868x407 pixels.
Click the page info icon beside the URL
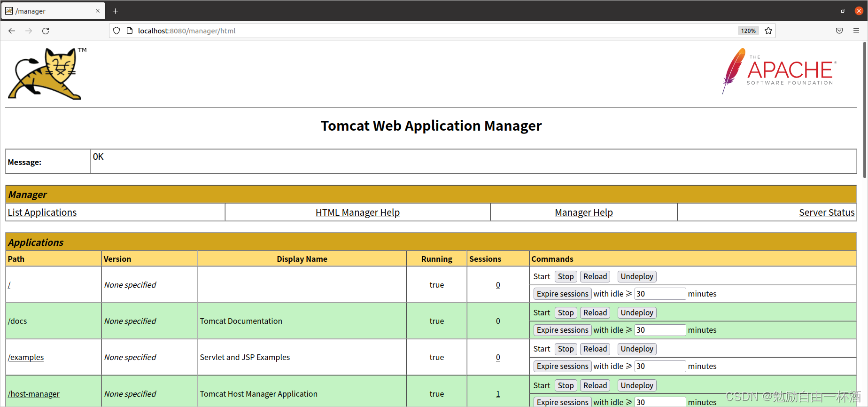(x=130, y=31)
